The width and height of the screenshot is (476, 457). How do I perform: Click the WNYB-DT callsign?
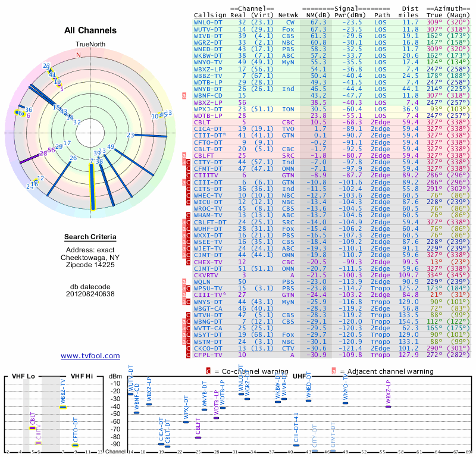[x=208, y=89]
